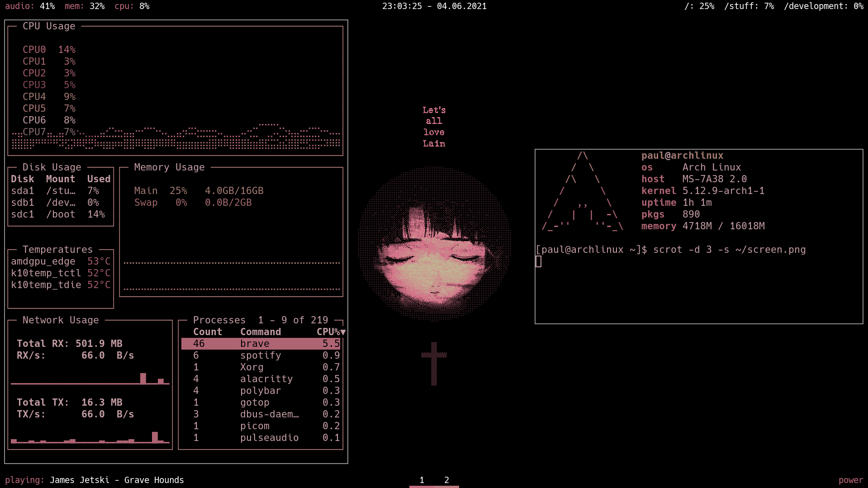Click the CPU4 9% entry
The width and height of the screenshot is (868, 488).
tap(49, 97)
